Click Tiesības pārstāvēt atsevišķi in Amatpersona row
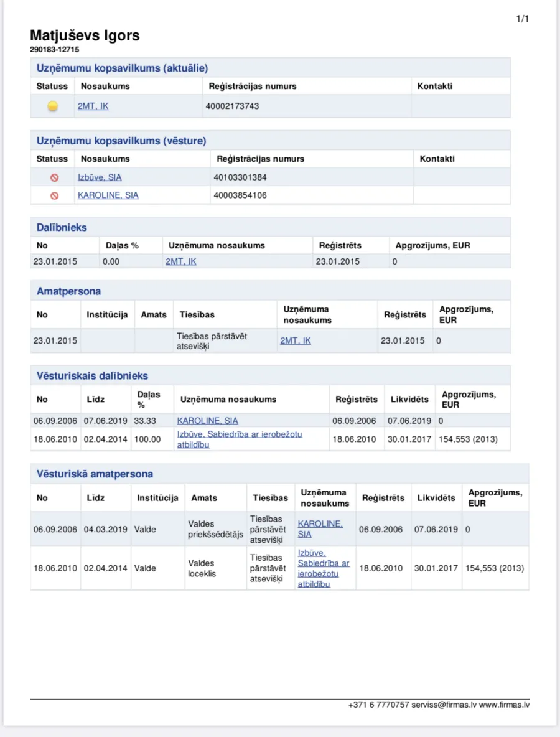This screenshot has width=560, height=737. click(212, 340)
